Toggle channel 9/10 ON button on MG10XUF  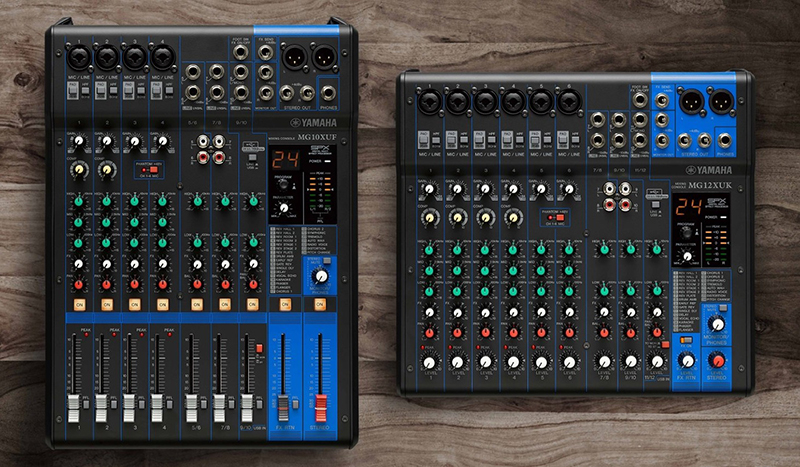click(253, 305)
